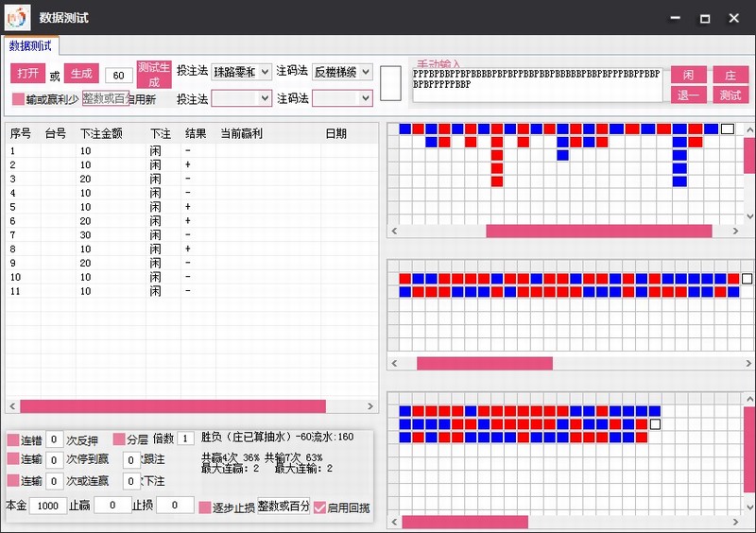Click the 打开 (Open) button
756x533 pixels.
(27, 74)
